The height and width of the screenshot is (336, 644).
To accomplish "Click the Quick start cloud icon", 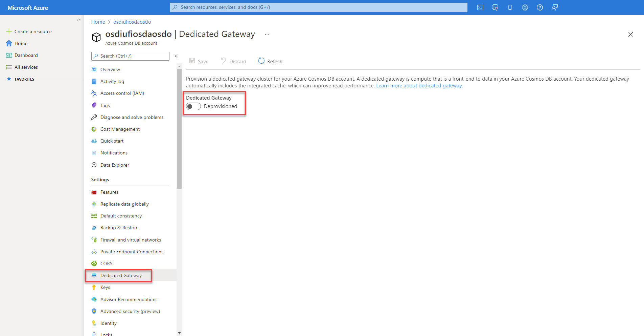I will point(94,141).
